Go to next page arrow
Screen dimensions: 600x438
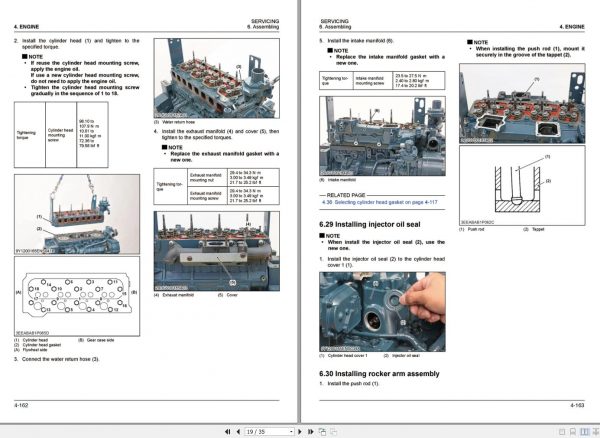point(300,431)
